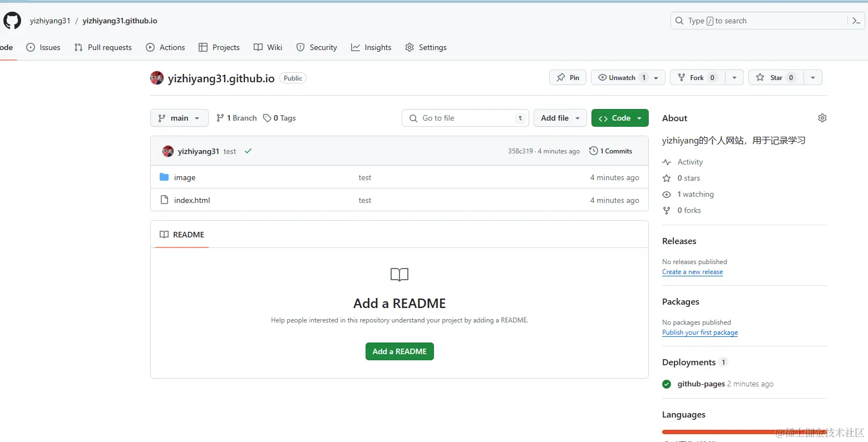Viewport: 868px width, 442px height.
Task: Open the Fork options dropdown arrow
Action: click(734, 78)
